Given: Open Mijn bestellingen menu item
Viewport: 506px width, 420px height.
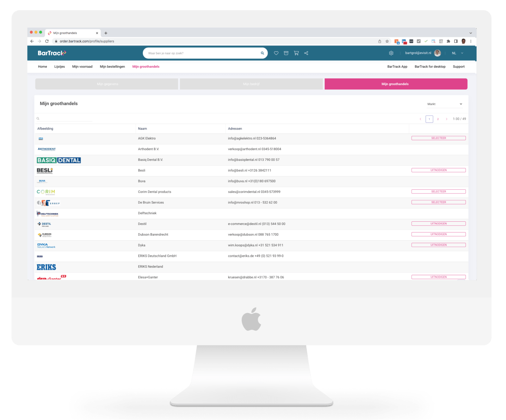Looking at the screenshot, I should click(112, 67).
